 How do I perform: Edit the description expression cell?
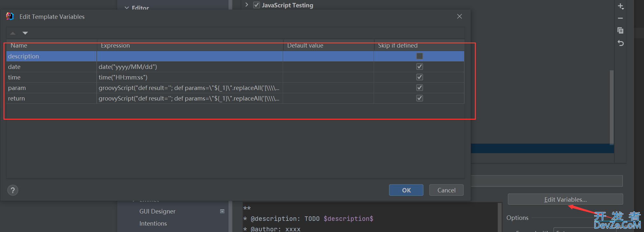pyautogui.click(x=190, y=56)
